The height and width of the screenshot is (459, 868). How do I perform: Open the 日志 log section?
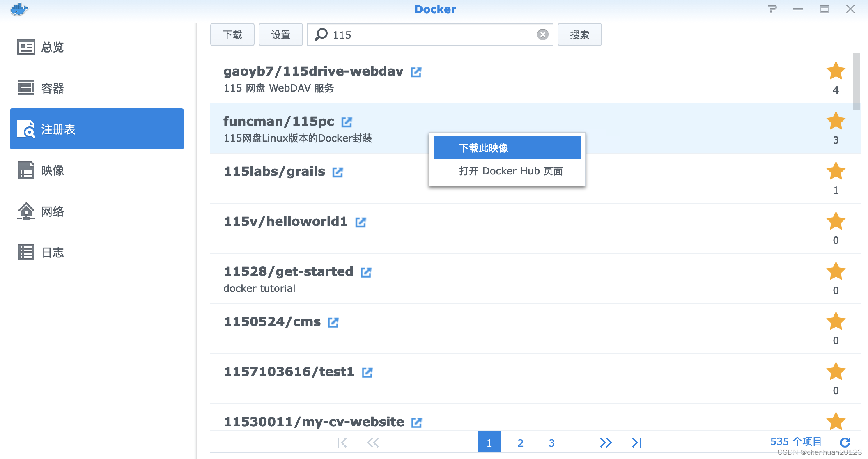(97, 252)
